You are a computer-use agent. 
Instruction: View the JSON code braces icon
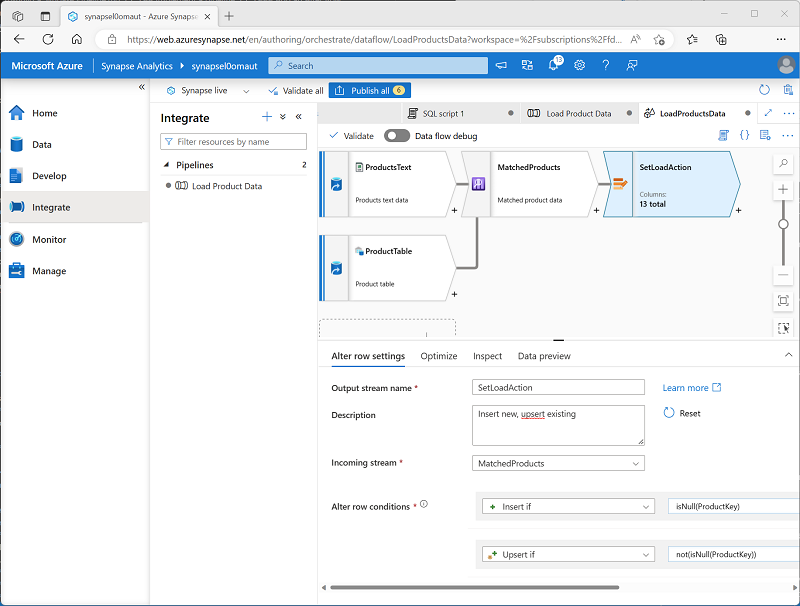click(744, 136)
